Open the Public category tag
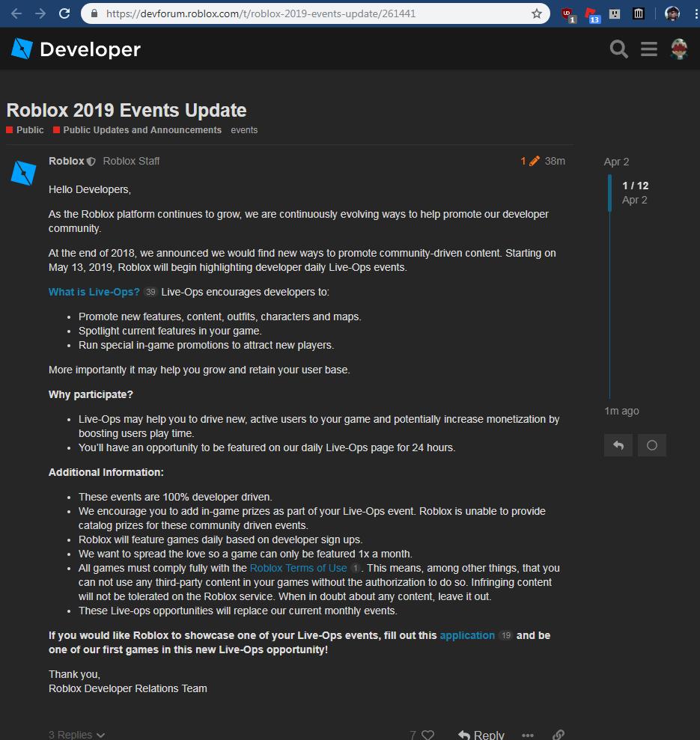The width and height of the screenshot is (700, 740). tap(25, 129)
